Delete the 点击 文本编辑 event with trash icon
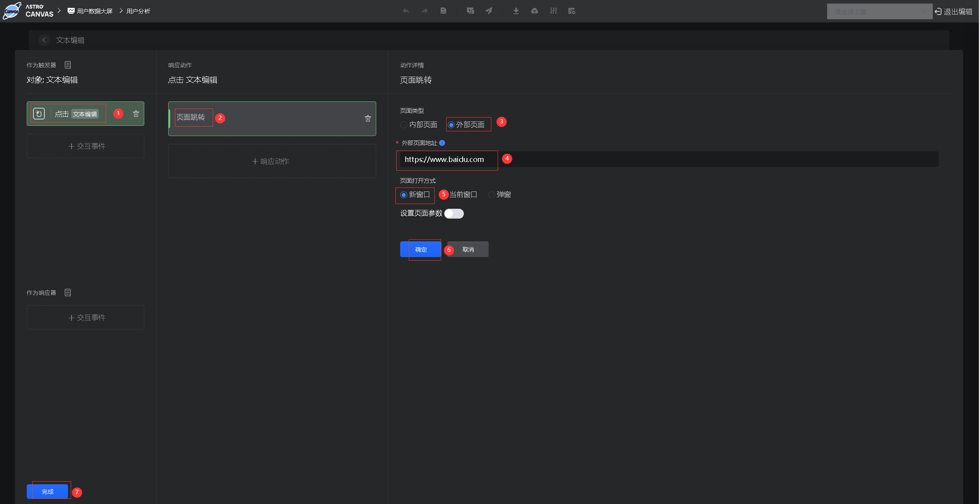The height and width of the screenshot is (504, 980). click(x=136, y=114)
